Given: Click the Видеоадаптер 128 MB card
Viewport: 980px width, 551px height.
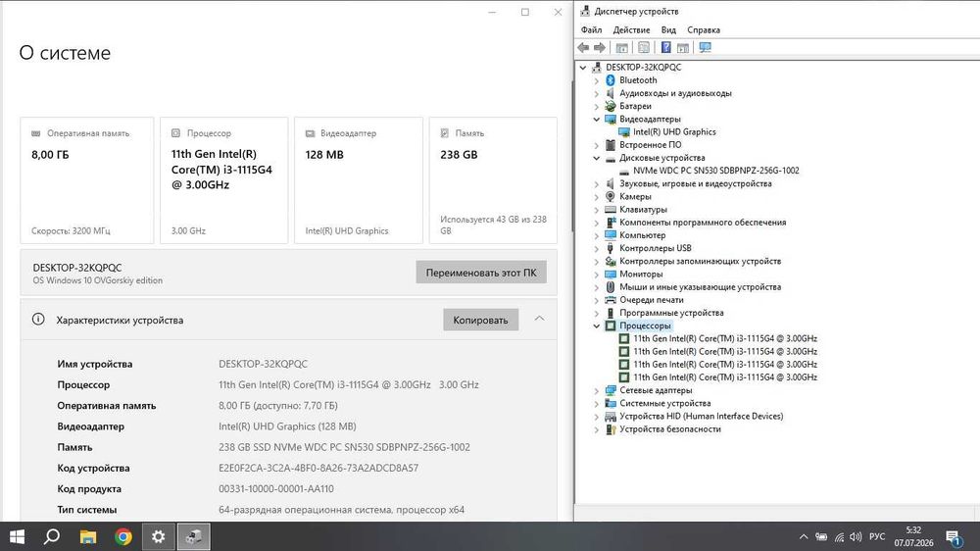Looking at the screenshot, I should (x=359, y=180).
